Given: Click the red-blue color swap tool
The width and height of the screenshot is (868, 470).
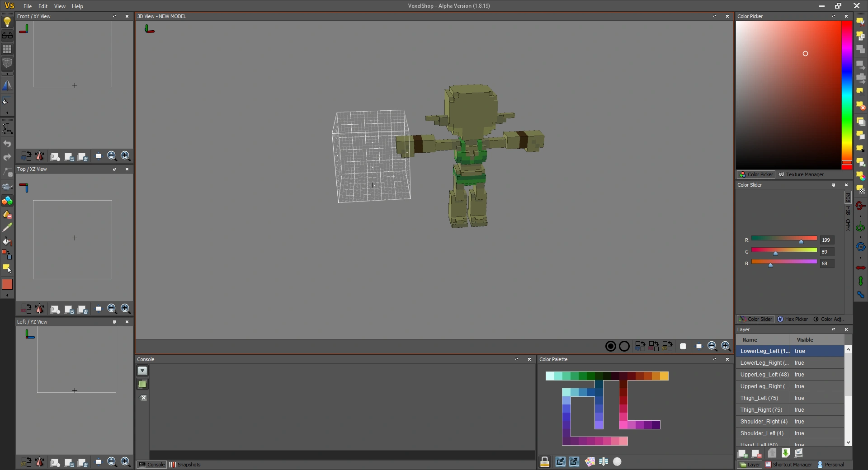Looking at the screenshot, I should pyautogui.click(x=7, y=254).
